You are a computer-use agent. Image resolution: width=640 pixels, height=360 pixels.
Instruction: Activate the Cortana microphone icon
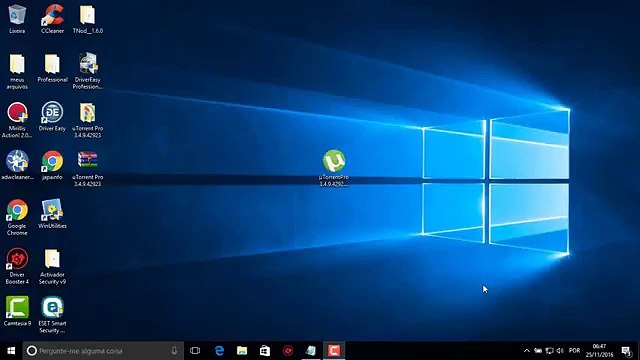coord(174,351)
